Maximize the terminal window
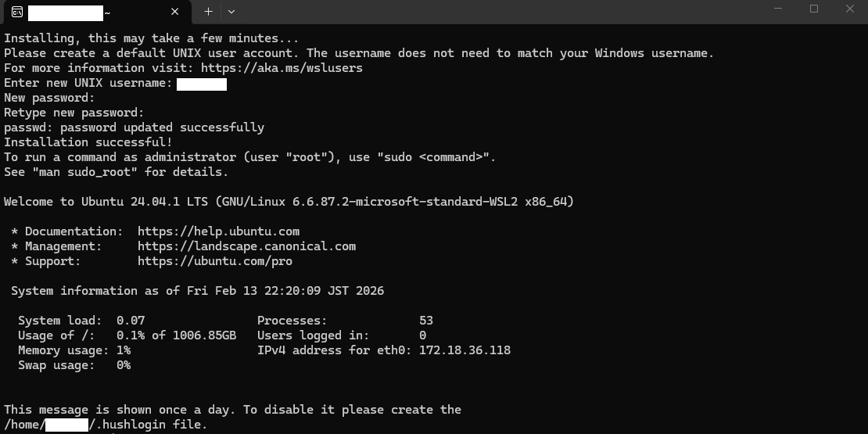The height and width of the screenshot is (434, 868). coord(813,9)
